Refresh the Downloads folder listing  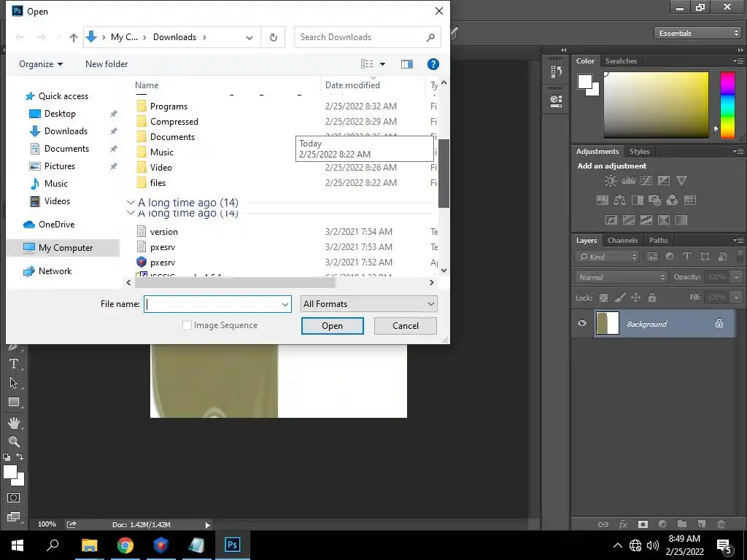coord(273,38)
